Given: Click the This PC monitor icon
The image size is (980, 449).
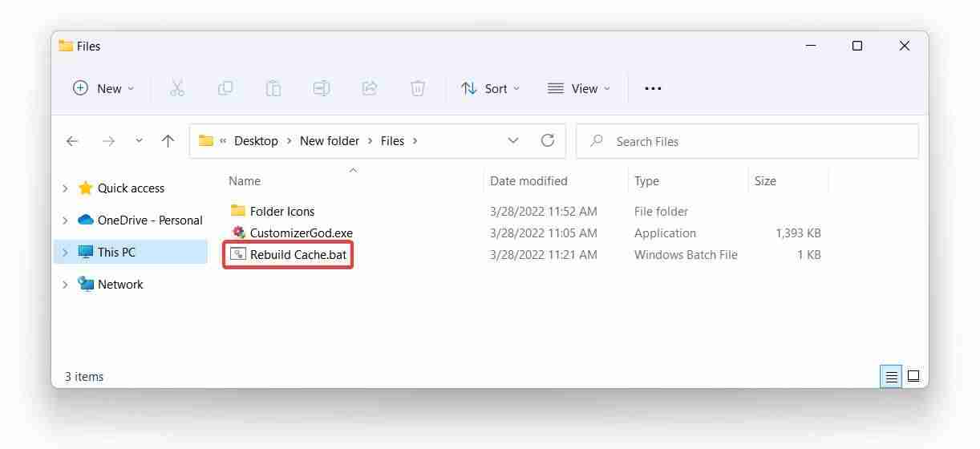Looking at the screenshot, I should (x=86, y=252).
